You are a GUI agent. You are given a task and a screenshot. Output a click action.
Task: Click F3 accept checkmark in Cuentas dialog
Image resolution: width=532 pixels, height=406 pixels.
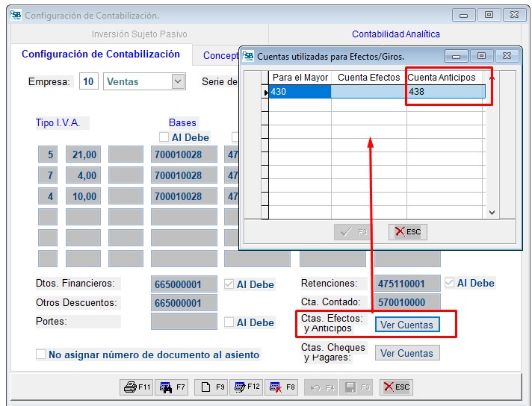[x=353, y=232]
